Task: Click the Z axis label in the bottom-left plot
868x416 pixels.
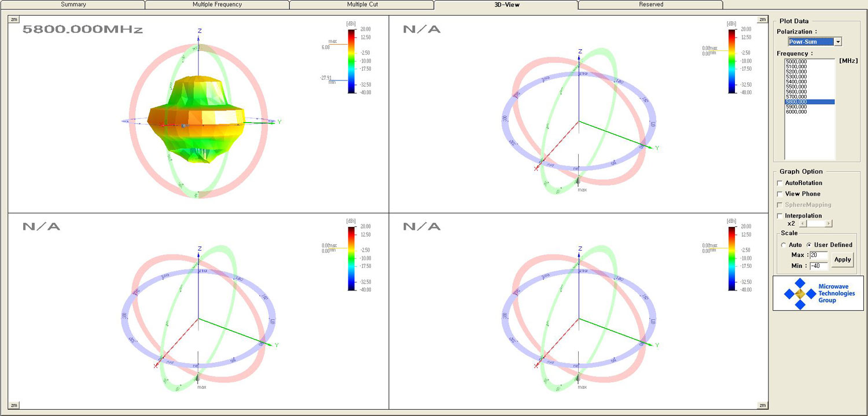Action: [x=200, y=248]
